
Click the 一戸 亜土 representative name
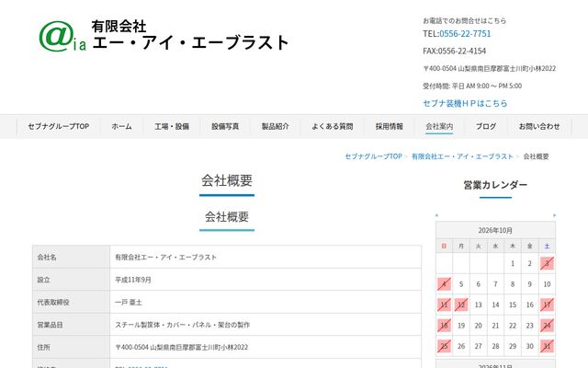pos(129,303)
